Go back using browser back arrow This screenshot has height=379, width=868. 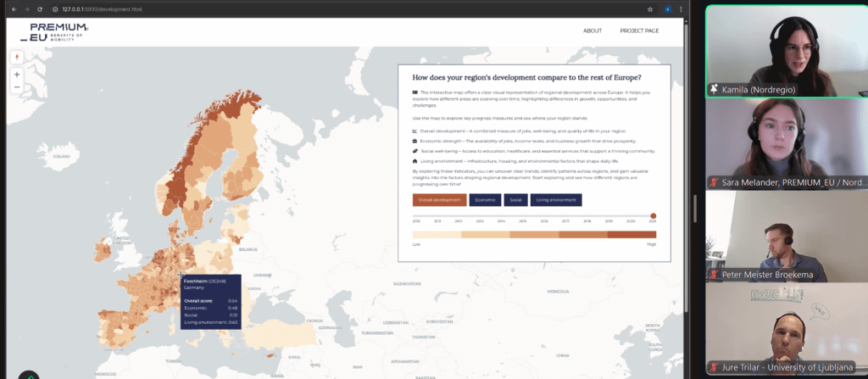[14, 8]
